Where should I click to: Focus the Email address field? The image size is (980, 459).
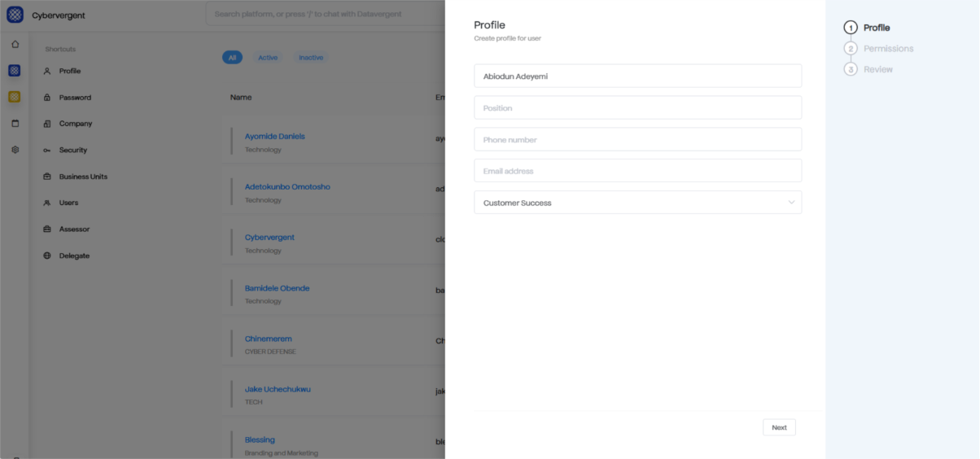tap(637, 171)
